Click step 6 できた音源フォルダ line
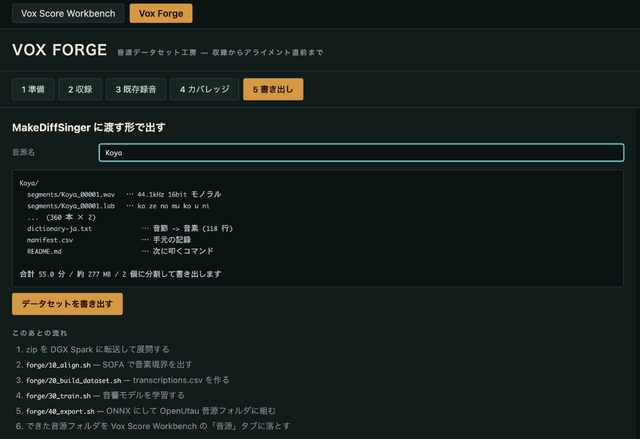Viewport: 640px width, 439px height. (153, 426)
